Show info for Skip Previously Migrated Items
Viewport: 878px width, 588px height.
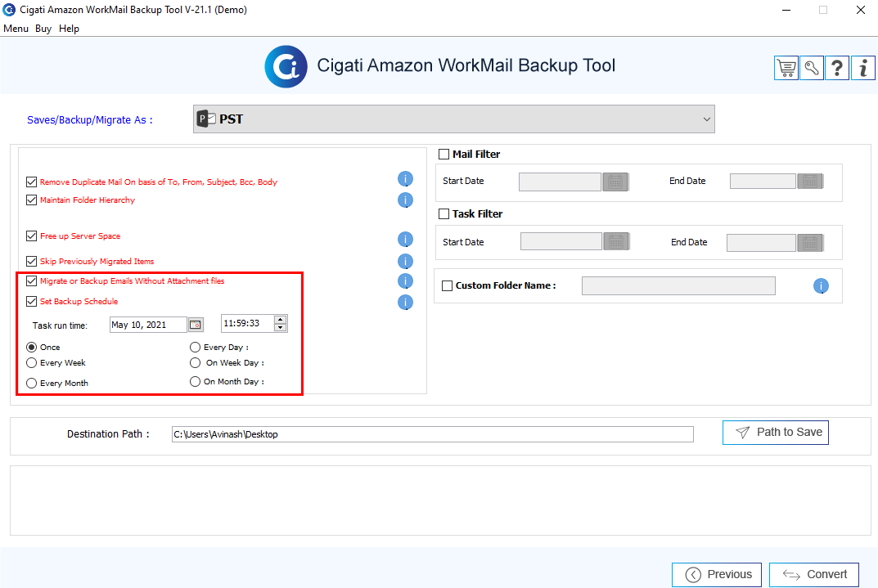coord(405,261)
